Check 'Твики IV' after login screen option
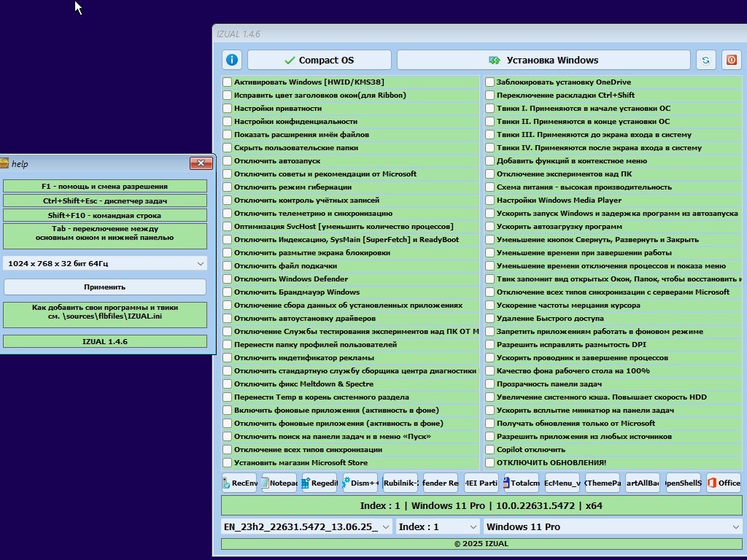Image resolution: width=747 pixels, height=560 pixels. (x=489, y=147)
